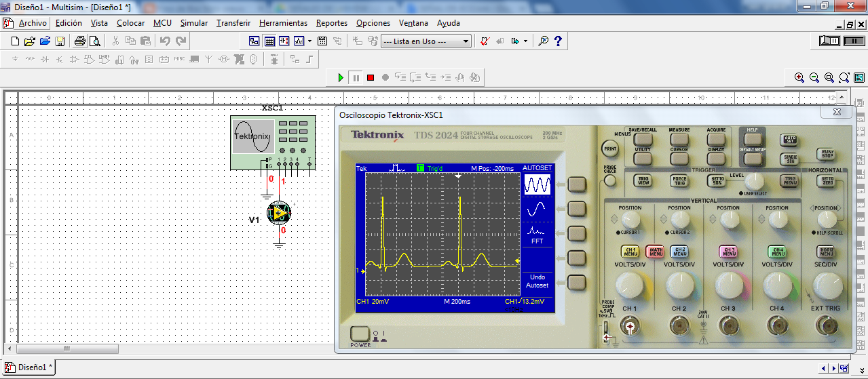Click the horizontal POSITION knob
Viewport: 868px width, 379px height.
coord(827,219)
